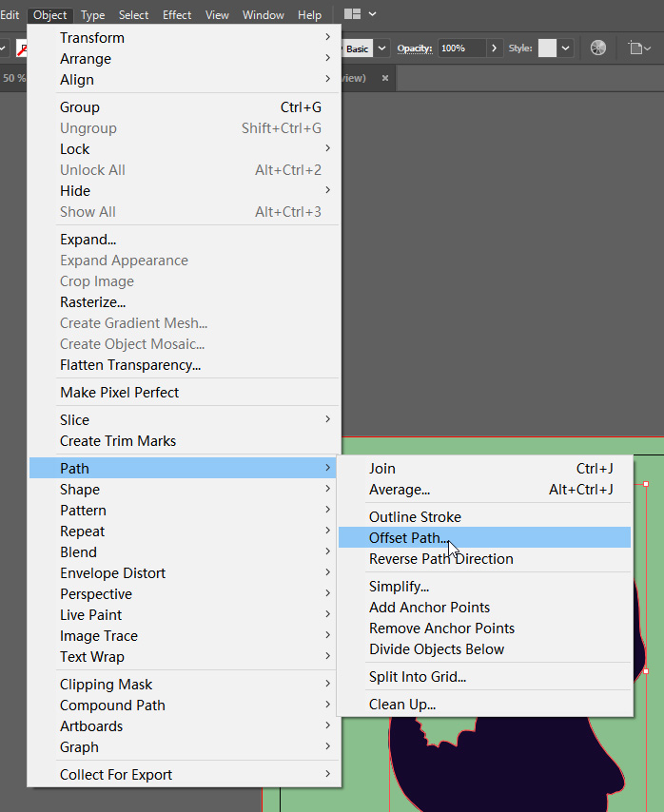Click the Opacity percentage field
This screenshot has width=664, height=812.
462,48
